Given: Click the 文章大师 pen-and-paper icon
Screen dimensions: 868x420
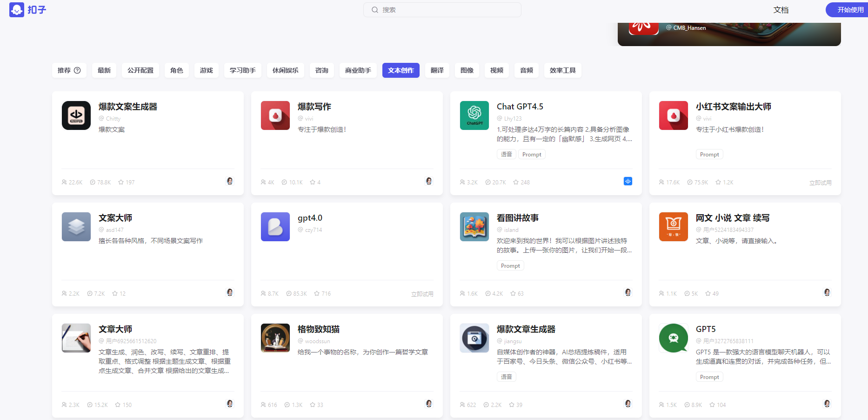Looking at the screenshot, I should (x=76, y=338).
